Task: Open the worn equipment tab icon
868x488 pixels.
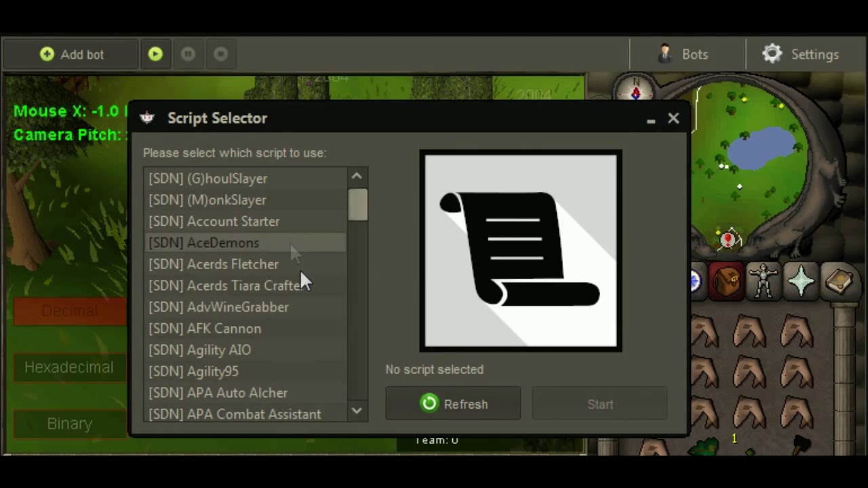Action: point(764,281)
